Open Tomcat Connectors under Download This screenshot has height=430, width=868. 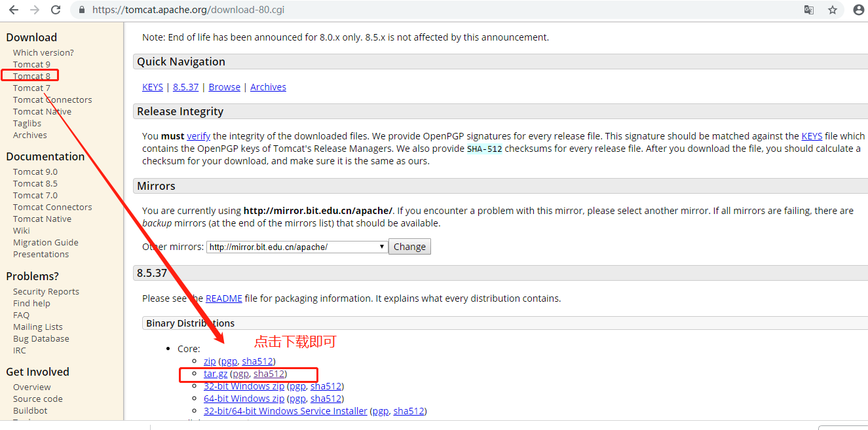click(52, 99)
